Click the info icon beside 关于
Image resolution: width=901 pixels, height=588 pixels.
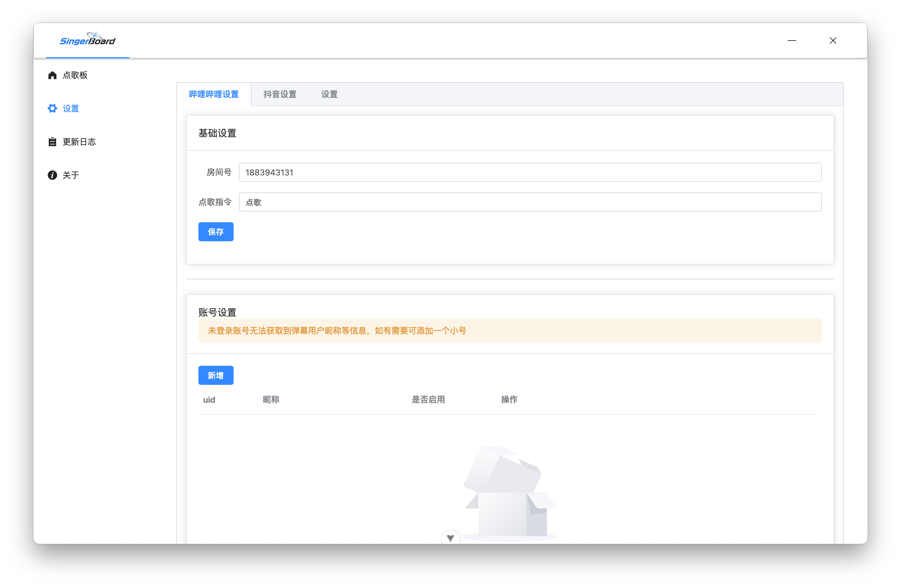(52, 175)
